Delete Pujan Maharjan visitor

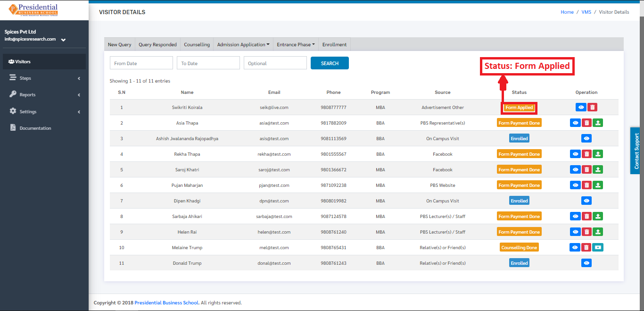coord(586,185)
